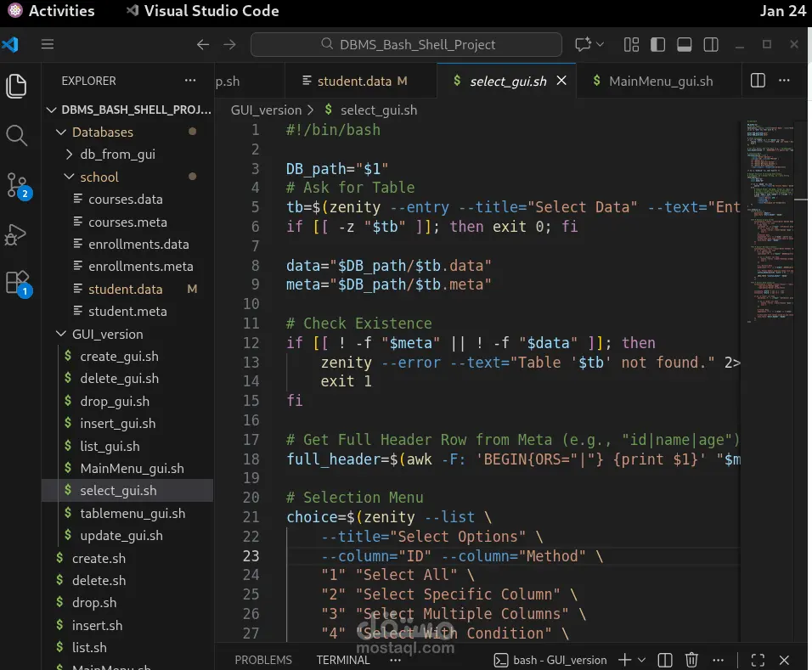Screen dimensions: 812x670
Task: Open the Customize Layout control
Action: tap(630, 44)
